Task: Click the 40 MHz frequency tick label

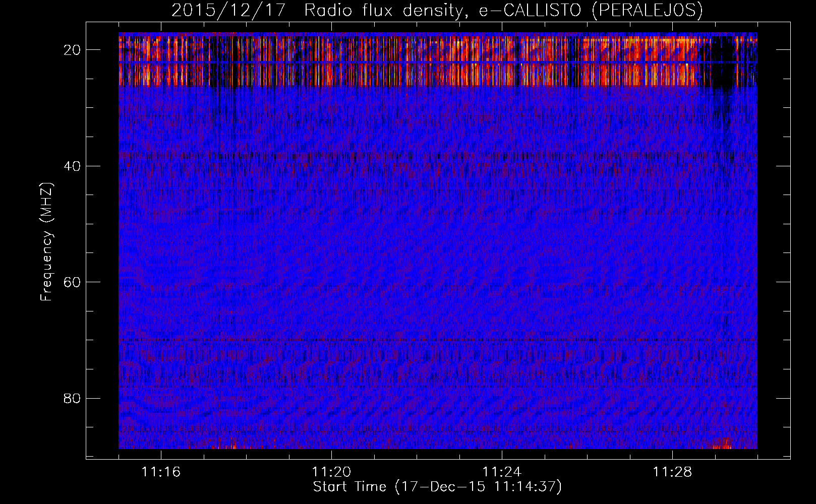Action: coord(72,166)
